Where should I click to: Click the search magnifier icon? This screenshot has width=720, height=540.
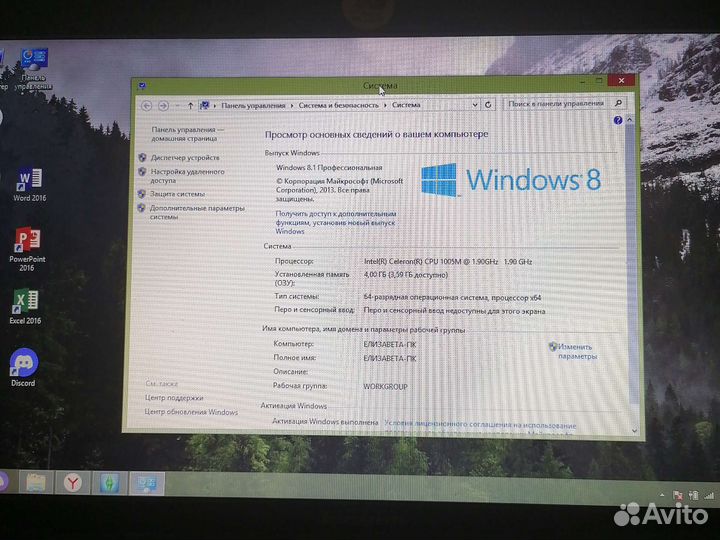pyautogui.click(x=618, y=103)
